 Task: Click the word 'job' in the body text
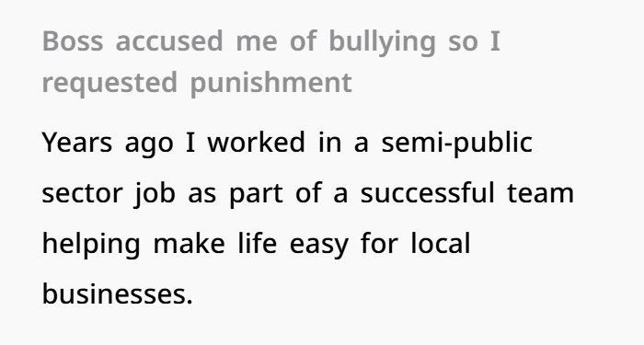pos(155,195)
